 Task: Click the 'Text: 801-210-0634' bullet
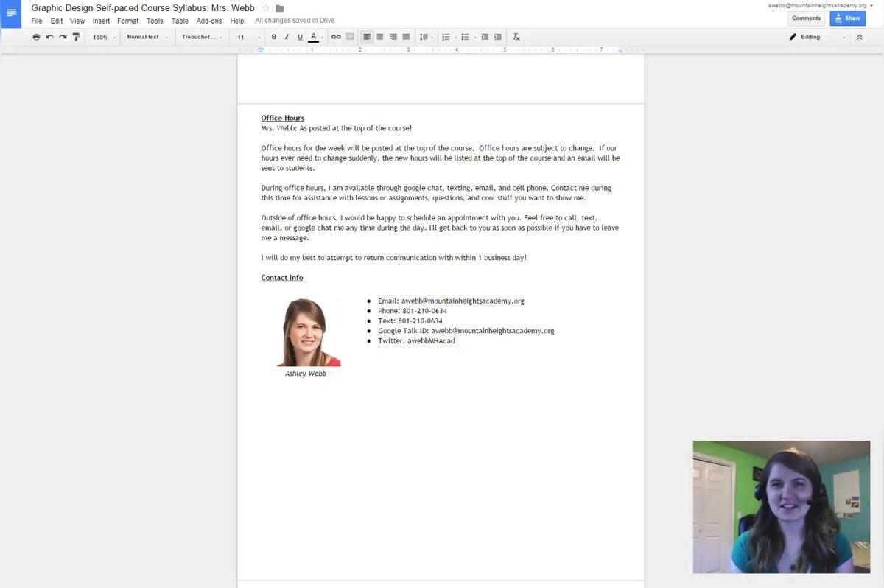[x=410, y=321]
